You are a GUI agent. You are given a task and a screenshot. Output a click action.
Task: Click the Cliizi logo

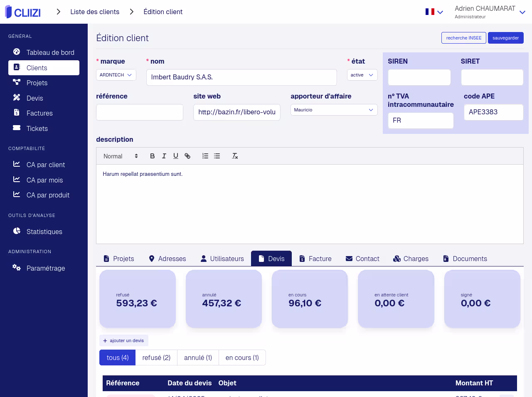pos(23,12)
